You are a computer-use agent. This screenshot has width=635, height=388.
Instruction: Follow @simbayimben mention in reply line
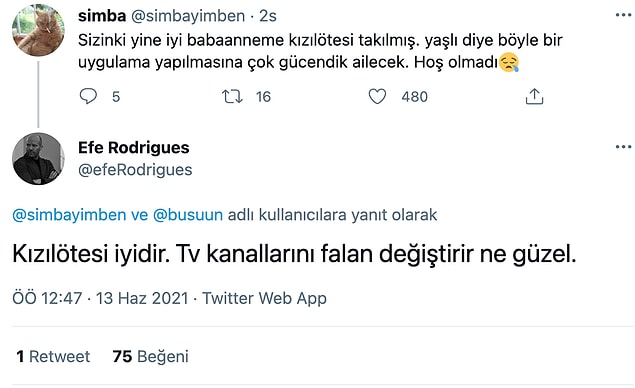69,215
